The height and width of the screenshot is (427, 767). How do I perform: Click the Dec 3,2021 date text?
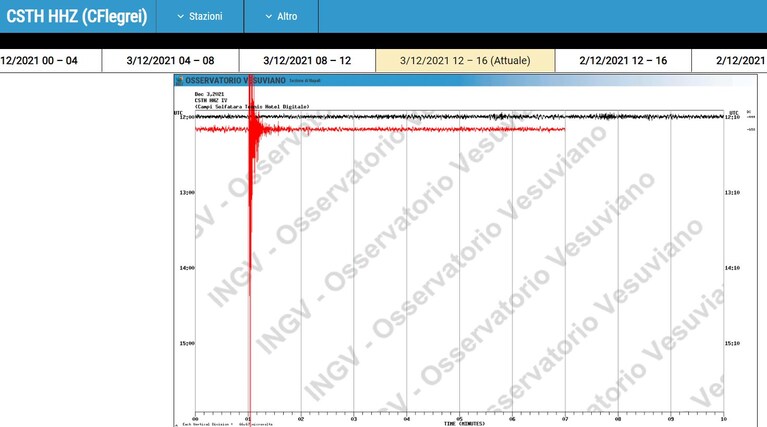coord(209,94)
